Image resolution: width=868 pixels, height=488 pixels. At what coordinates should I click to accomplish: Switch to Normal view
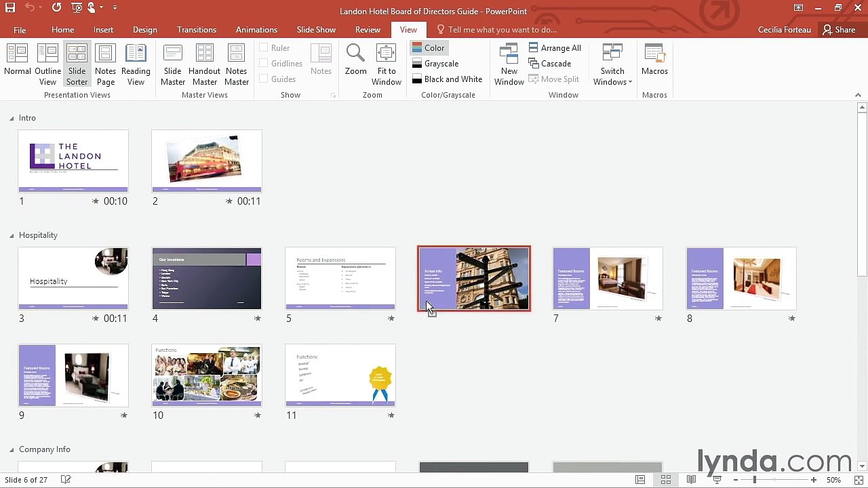tap(18, 65)
